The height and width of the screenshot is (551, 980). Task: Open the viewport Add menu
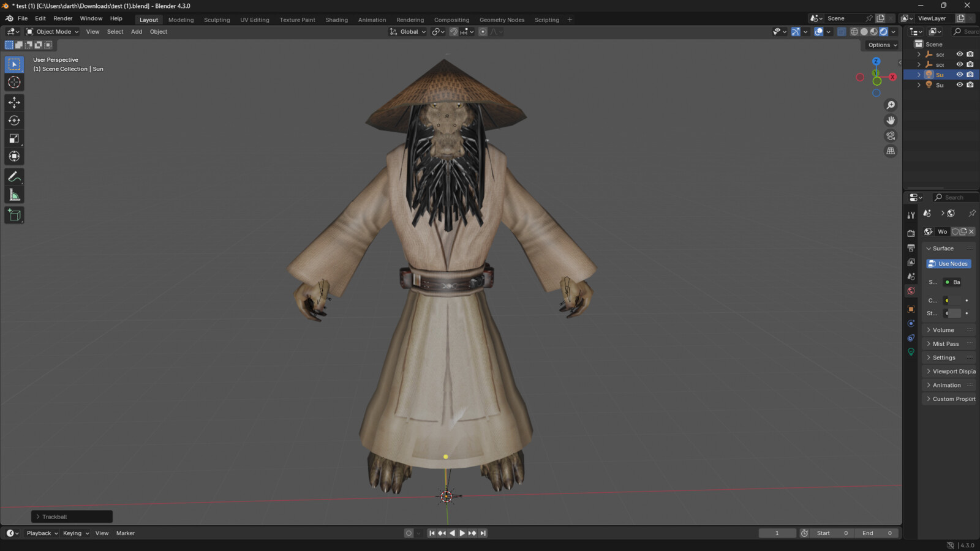(137, 32)
